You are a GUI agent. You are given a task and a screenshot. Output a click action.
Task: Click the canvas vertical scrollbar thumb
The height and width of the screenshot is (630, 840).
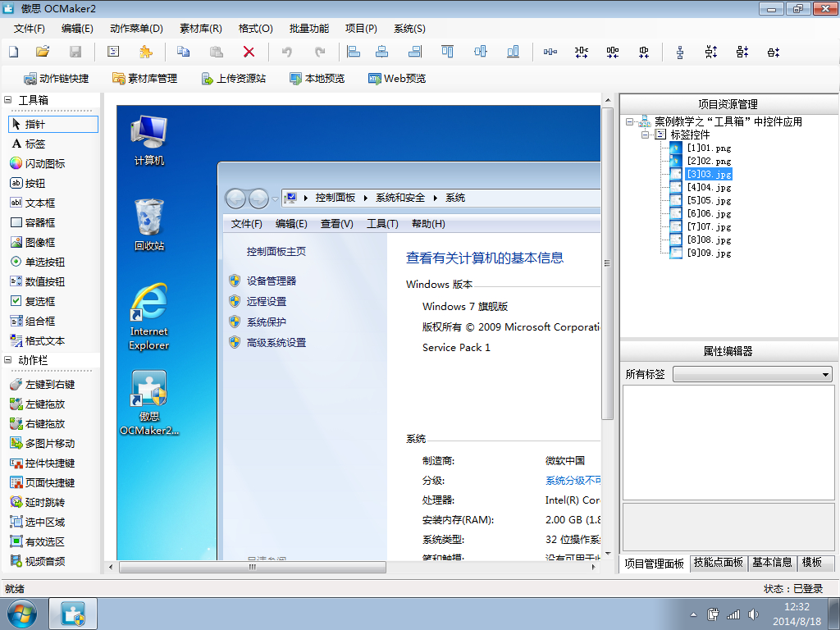pos(608,263)
